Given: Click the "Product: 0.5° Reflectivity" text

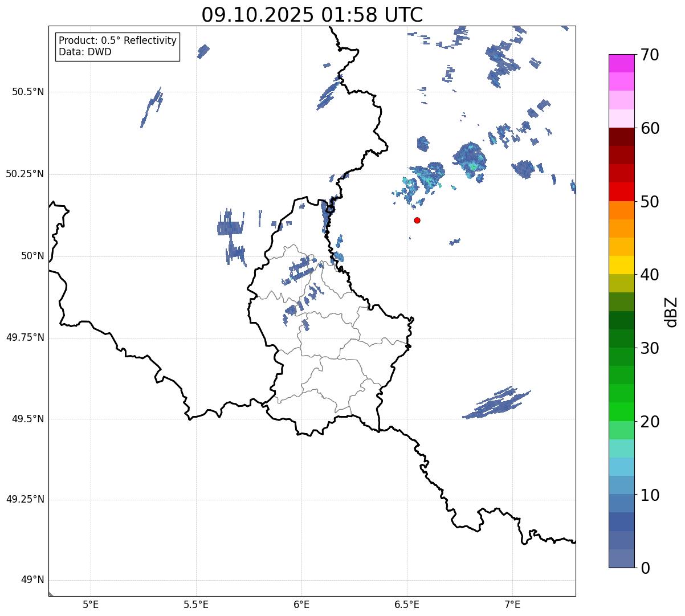Looking at the screenshot, I should 118,40.
